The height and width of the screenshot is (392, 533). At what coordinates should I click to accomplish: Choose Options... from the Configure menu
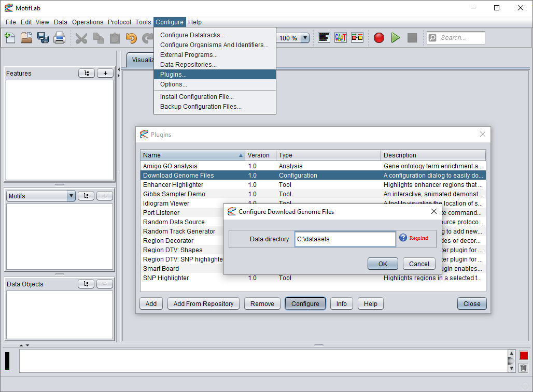pos(173,84)
